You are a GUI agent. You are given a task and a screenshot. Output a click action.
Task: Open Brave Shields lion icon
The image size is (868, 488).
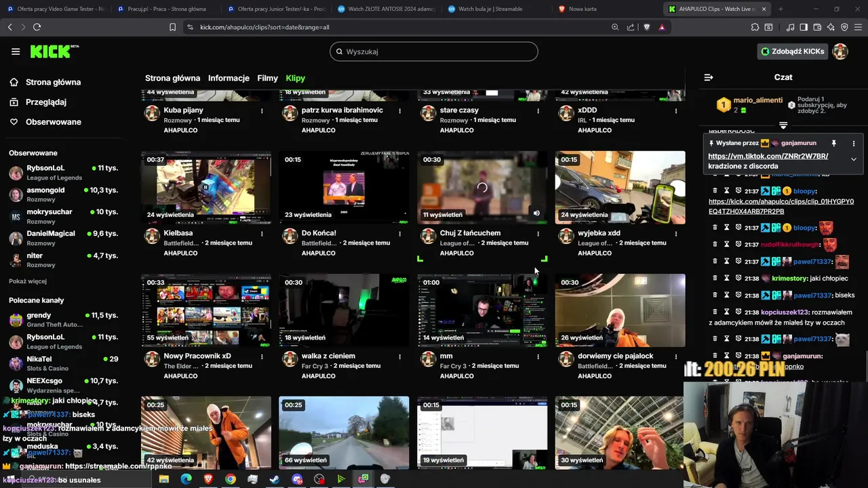click(646, 27)
